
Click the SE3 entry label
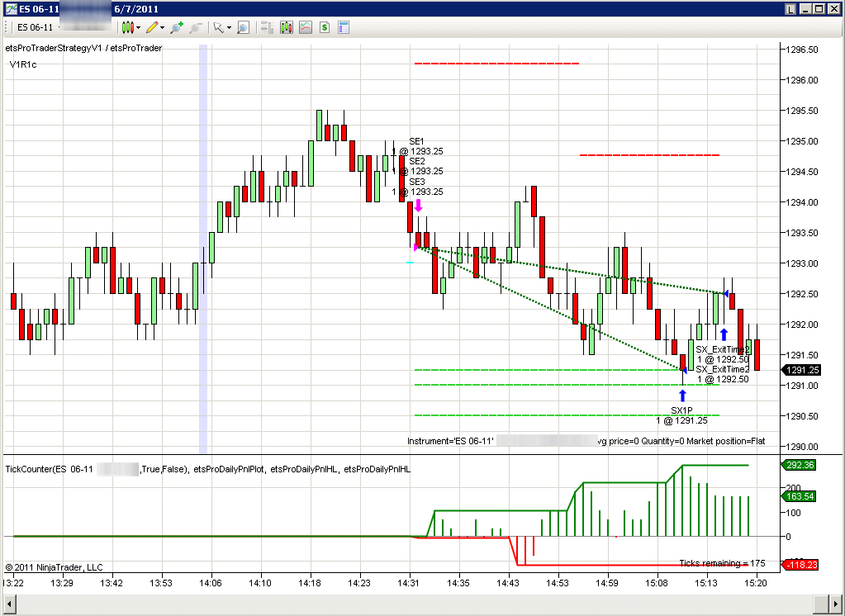click(x=416, y=182)
